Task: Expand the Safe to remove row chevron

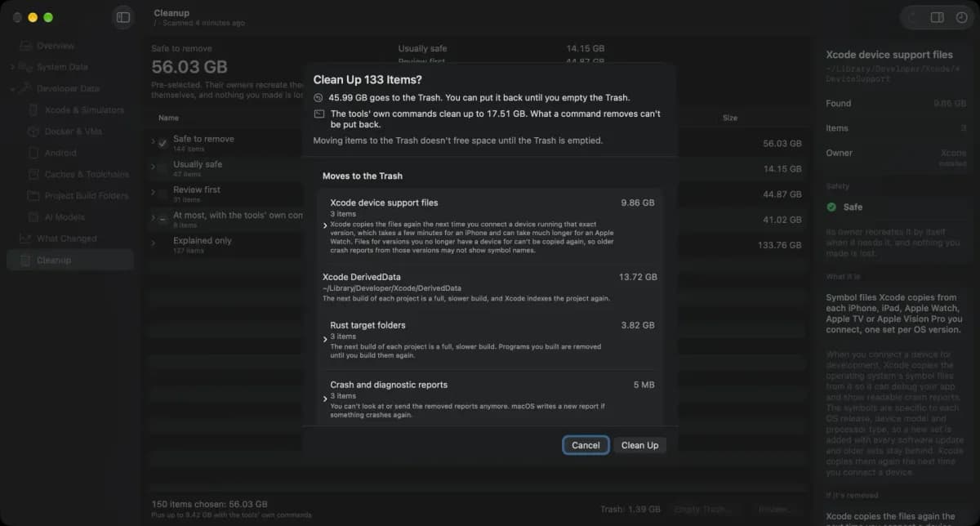Action: tap(153, 143)
